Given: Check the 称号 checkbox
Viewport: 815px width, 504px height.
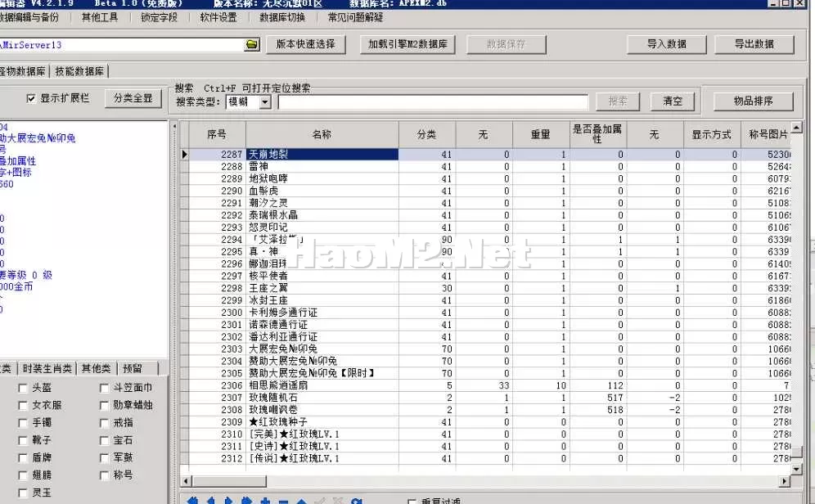Looking at the screenshot, I should click(x=104, y=475).
